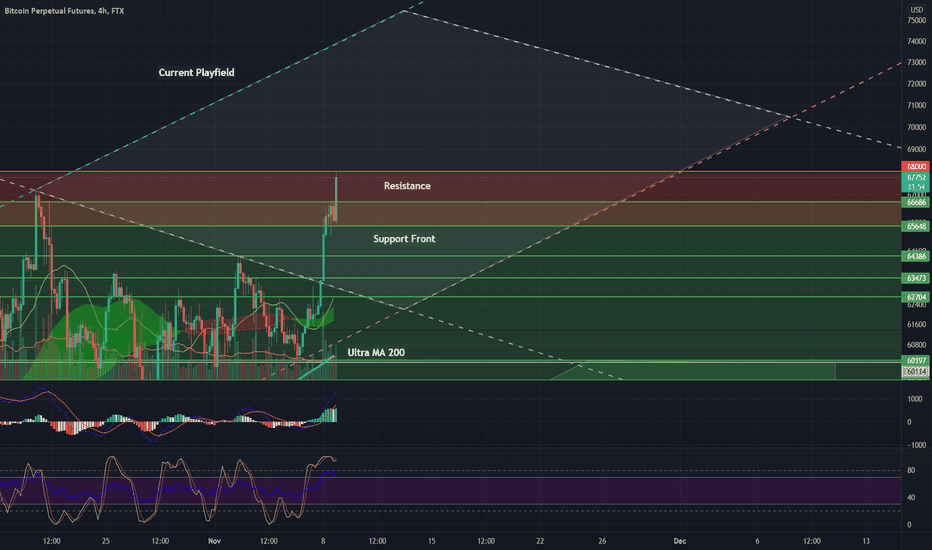This screenshot has width=932, height=550.
Task: Click the 64386 price level tag
Action: pos(916,256)
